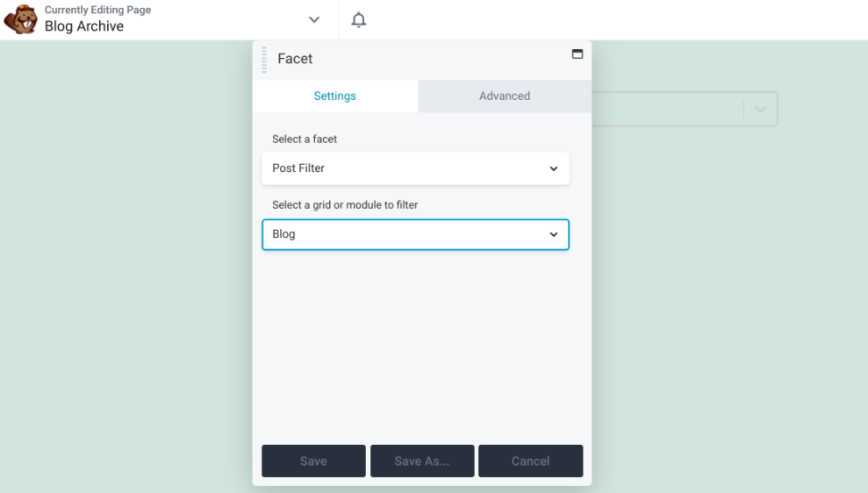Open the notifications bell

[x=359, y=20]
